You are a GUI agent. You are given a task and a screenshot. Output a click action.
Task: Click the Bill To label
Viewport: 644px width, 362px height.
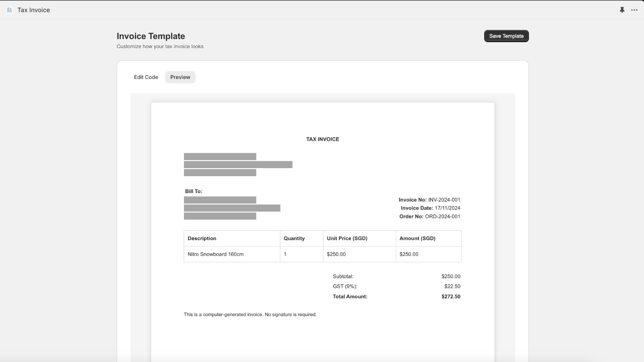(x=194, y=191)
